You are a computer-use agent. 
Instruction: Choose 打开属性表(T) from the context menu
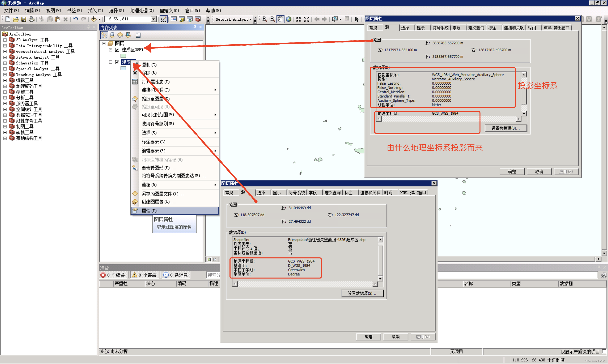[x=175, y=82]
